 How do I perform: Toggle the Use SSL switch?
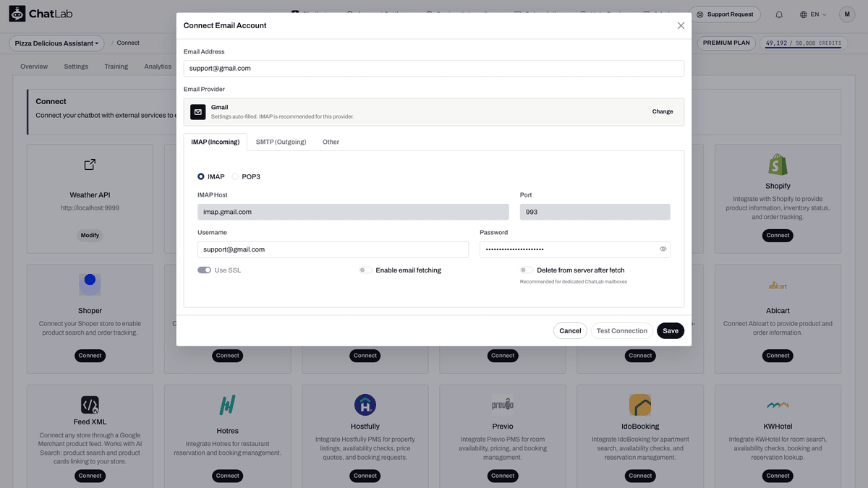pyautogui.click(x=204, y=270)
